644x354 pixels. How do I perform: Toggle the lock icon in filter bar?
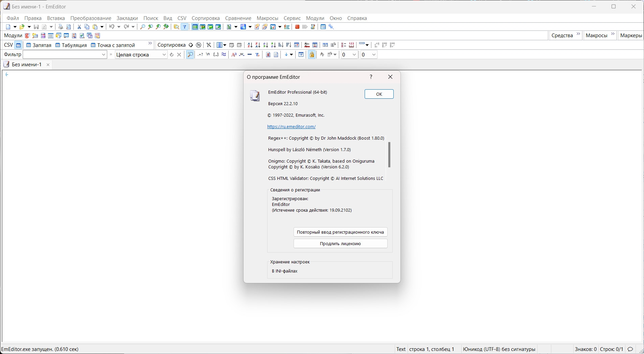coord(312,54)
